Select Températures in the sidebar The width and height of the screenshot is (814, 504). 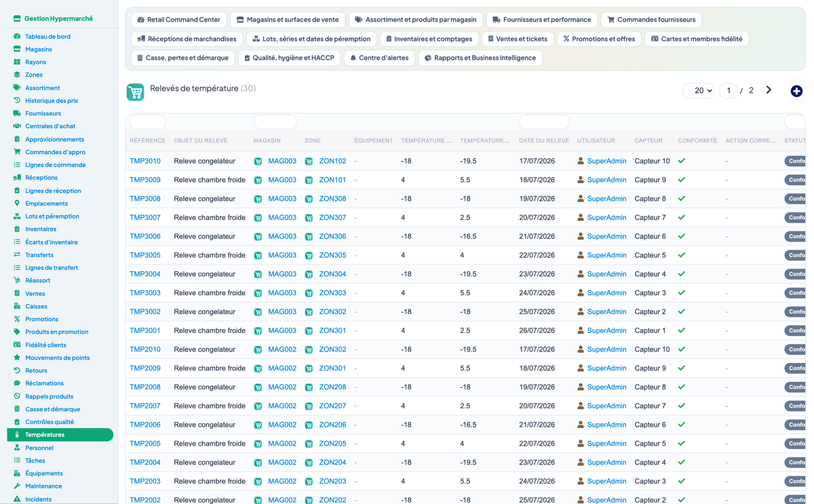tap(60, 435)
